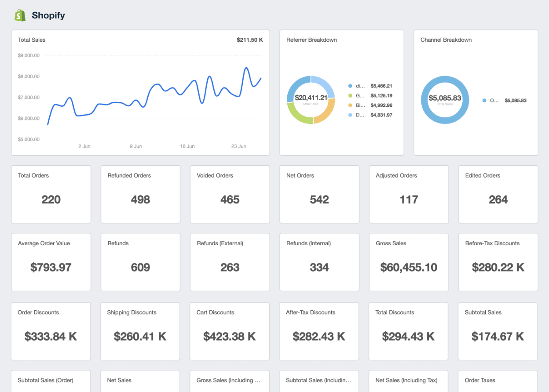The height and width of the screenshot is (392, 549).
Task: Open the Total Orders card
Action: pyautogui.click(x=51, y=194)
